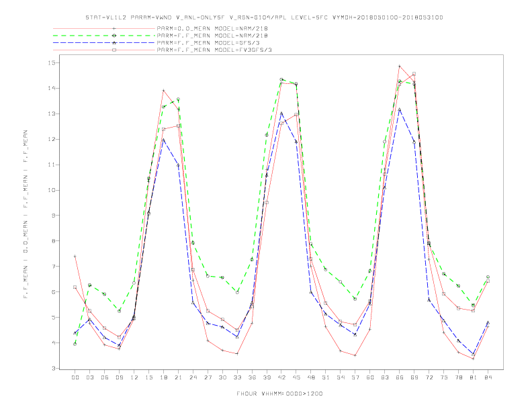
Task: Click x-axis forecast hour label 54
Action: pos(341,377)
